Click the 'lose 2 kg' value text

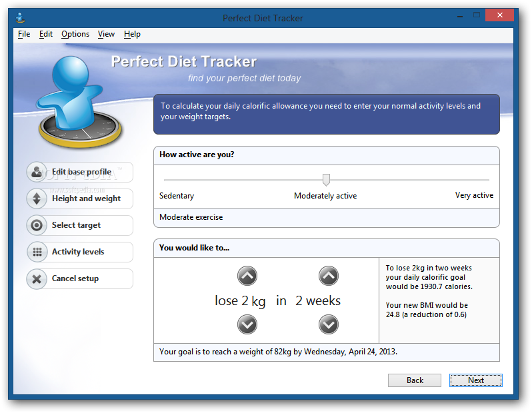[x=240, y=301]
